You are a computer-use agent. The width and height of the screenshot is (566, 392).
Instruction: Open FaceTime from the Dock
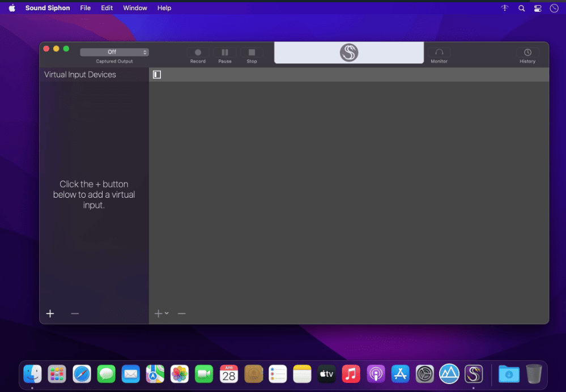pyautogui.click(x=204, y=374)
